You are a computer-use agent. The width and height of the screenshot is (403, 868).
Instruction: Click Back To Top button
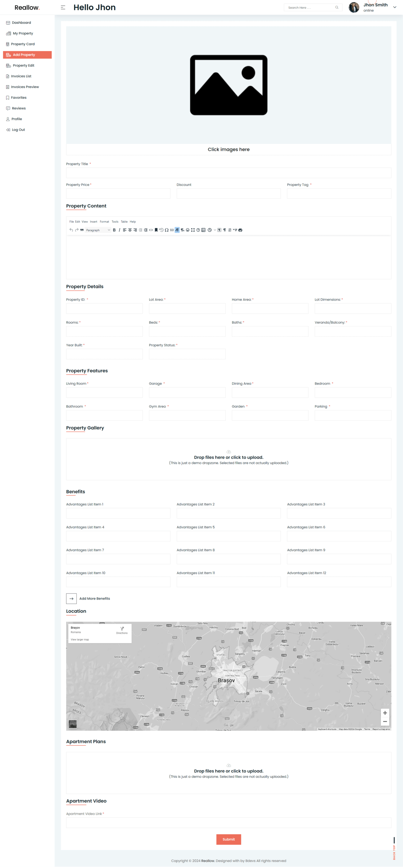click(394, 849)
